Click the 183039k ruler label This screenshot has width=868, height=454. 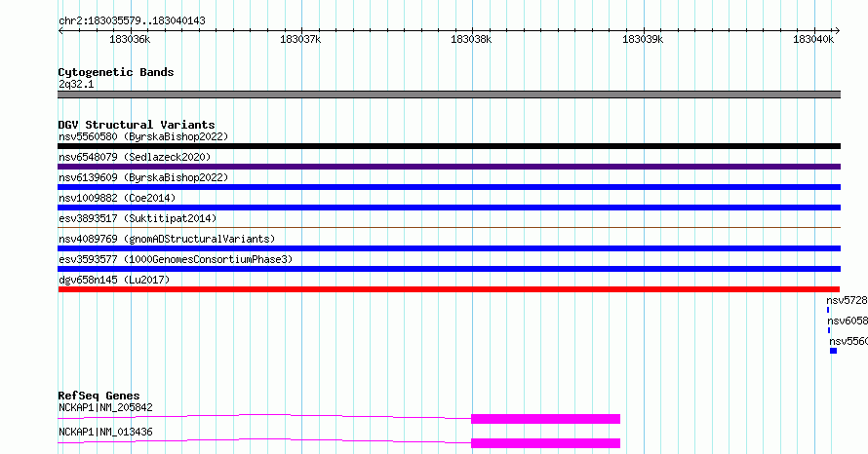click(643, 39)
